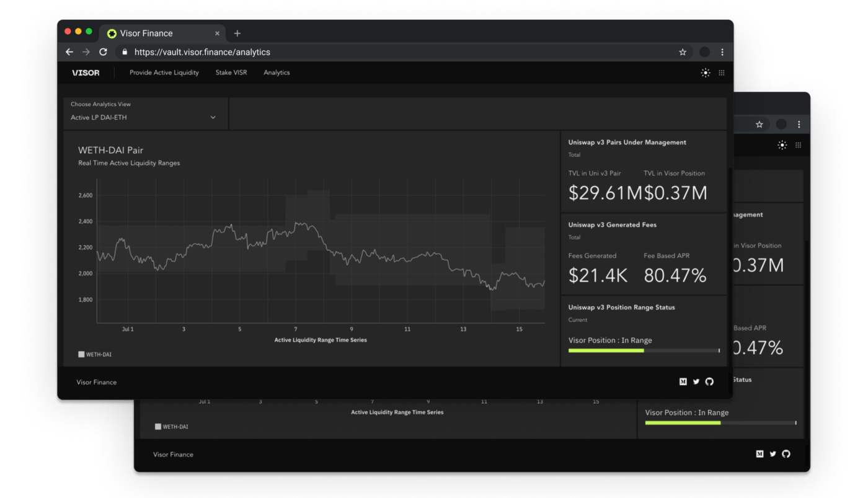The height and width of the screenshot is (498, 868).
Task: Click the WETH-DAI Pair chart title
Action: click(x=110, y=150)
